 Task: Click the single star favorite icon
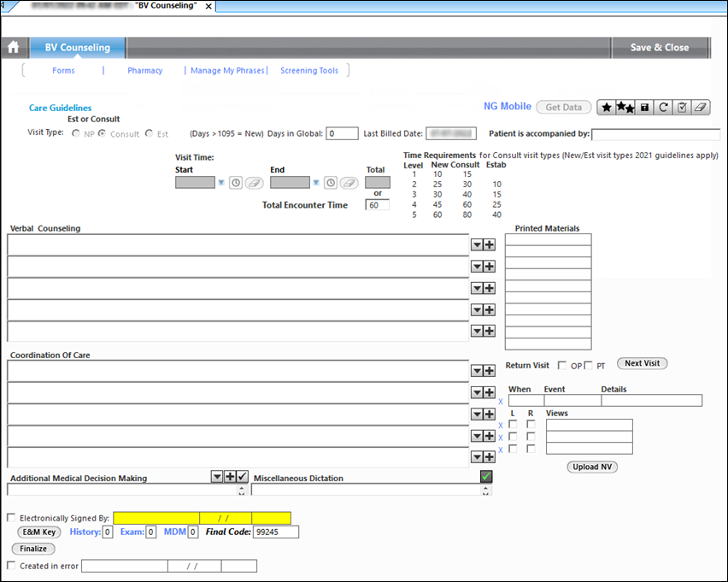coord(607,108)
